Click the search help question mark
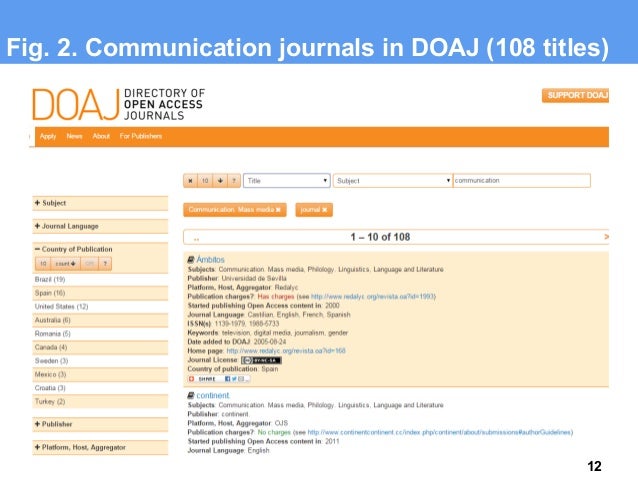 234,181
